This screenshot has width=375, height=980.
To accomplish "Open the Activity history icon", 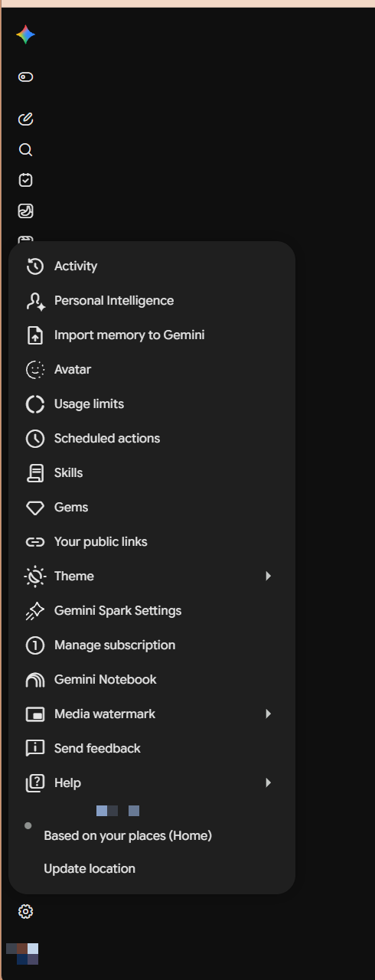I will click(35, 266).
